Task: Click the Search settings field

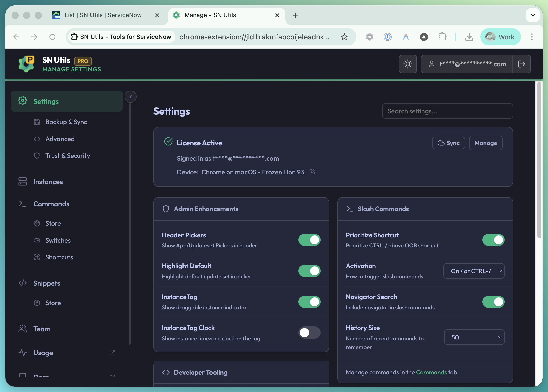Action: (447, 111)
